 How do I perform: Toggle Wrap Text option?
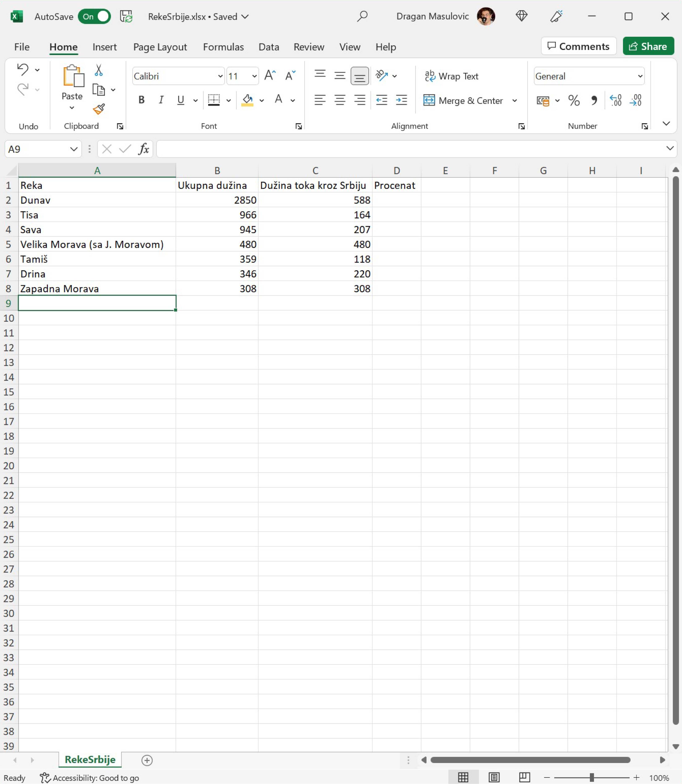[x=451, y=76]
